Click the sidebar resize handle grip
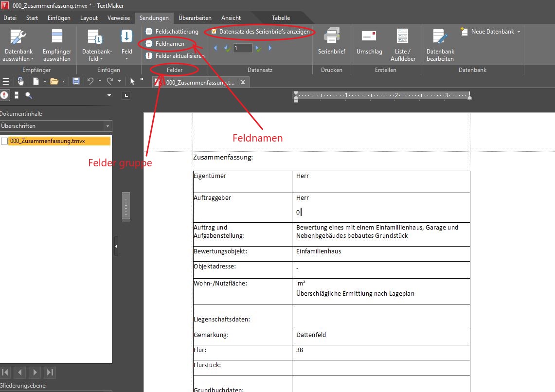This screenshot has height=392, width=555. pos(126,207)
